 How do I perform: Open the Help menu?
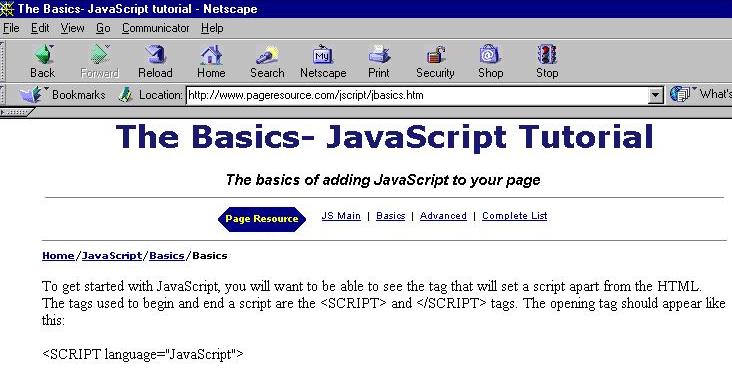tap(212, 28)
